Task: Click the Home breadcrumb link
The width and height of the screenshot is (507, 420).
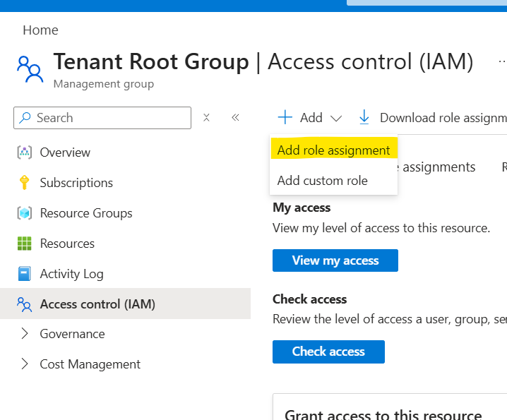Action: pos(40,30)
